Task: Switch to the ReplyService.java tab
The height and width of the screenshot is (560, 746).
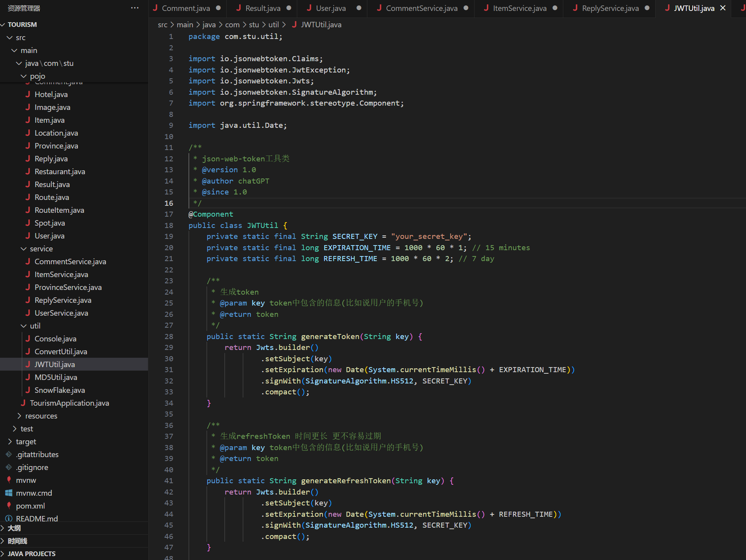Action: (x=610, y=8)
